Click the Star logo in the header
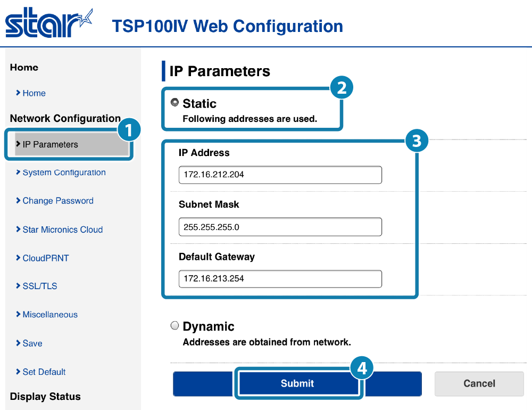Viewport: 532px width, 410px height. point(49,22)
